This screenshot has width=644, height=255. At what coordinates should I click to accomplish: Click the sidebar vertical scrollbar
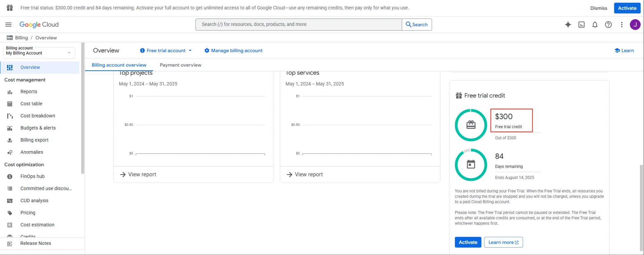click(83, 108)
